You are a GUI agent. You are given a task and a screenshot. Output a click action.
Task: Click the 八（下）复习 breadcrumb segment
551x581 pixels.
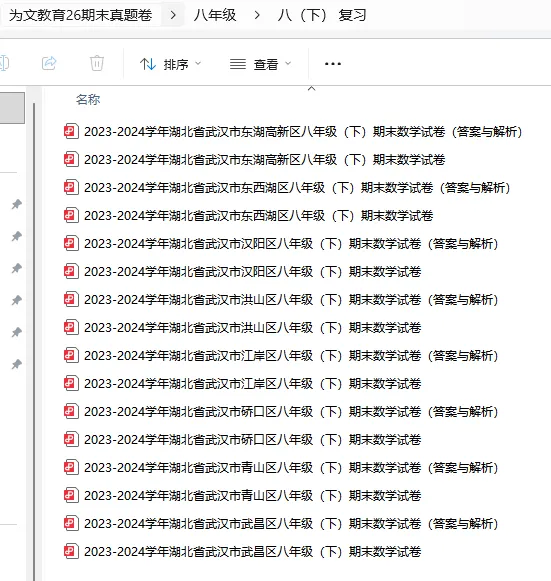tap(322, 15)
